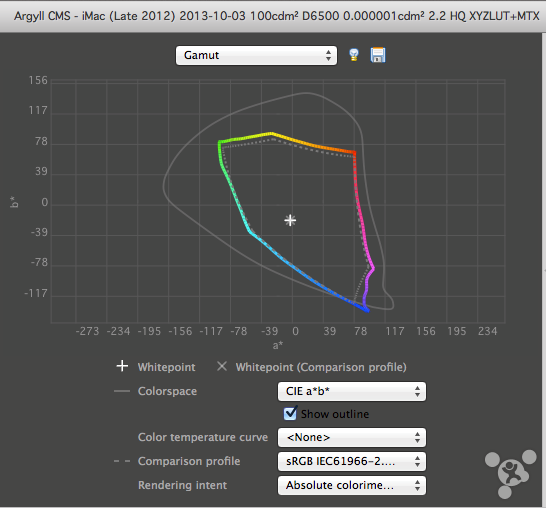Open the sRGB IEC61966-2 comparison profile dropdown
This screenshot has height=509, width=546.
352,461
